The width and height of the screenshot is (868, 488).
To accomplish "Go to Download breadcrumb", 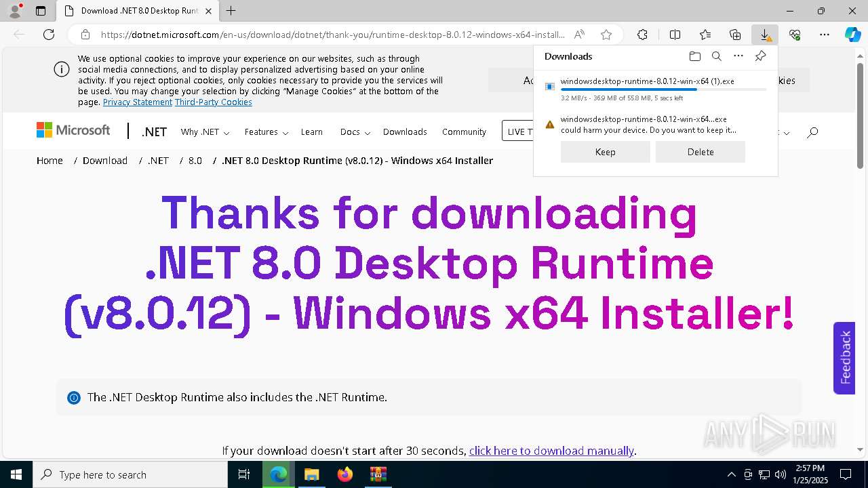I will pos(105,161).
